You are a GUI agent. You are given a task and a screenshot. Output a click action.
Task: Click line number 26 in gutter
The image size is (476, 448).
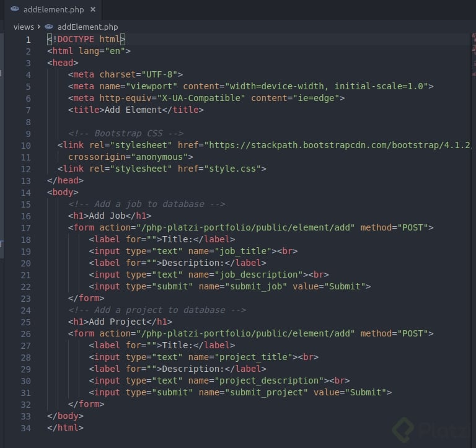(26, 334)
